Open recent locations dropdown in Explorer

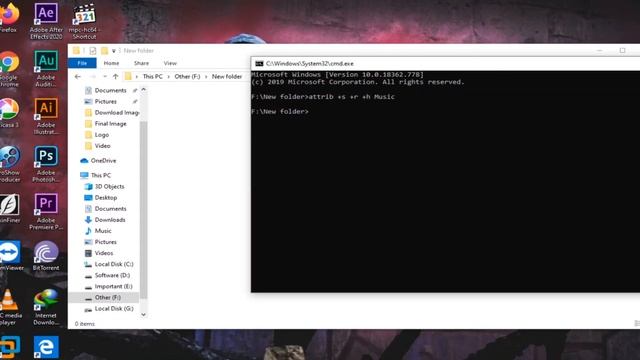coord(105,76)
